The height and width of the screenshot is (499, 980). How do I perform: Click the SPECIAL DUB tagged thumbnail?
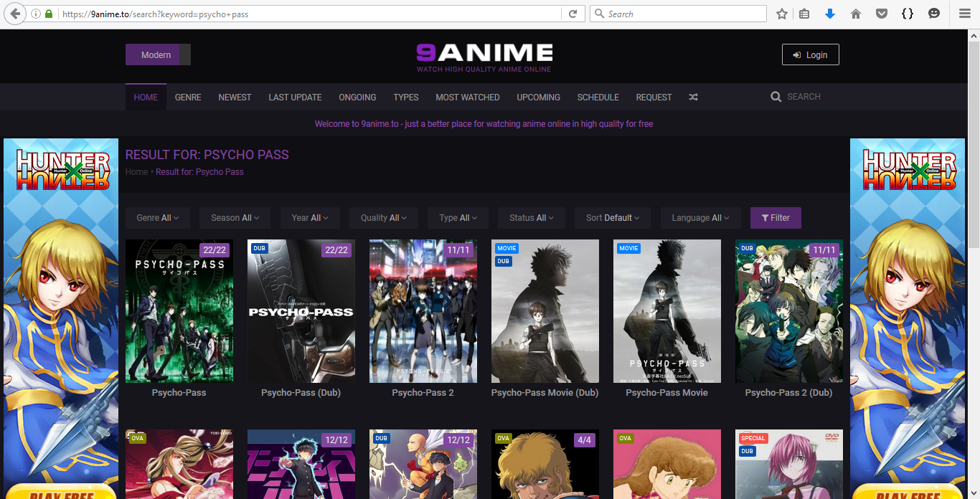pyautogui.click(x=789, y=464)
